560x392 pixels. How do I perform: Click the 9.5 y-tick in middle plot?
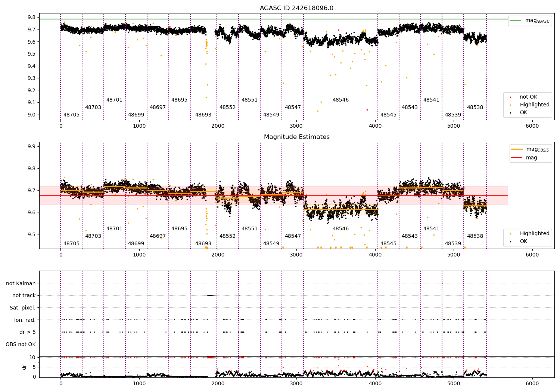[31, 234]
